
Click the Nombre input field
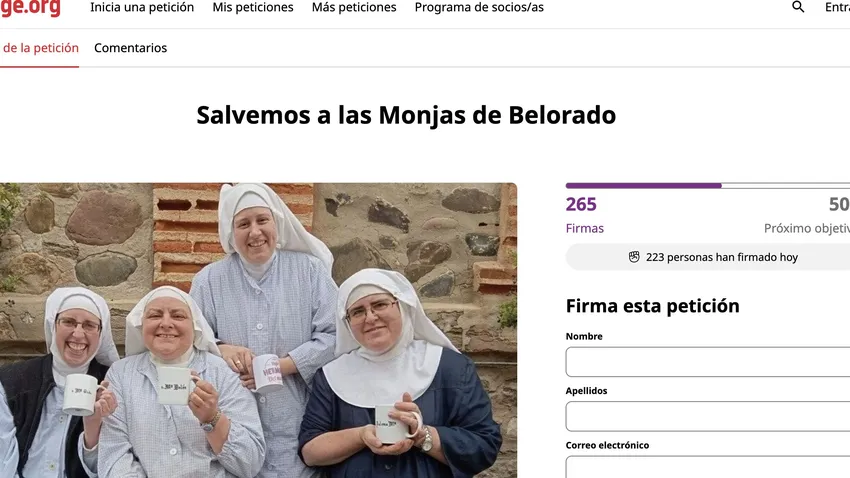707,361
